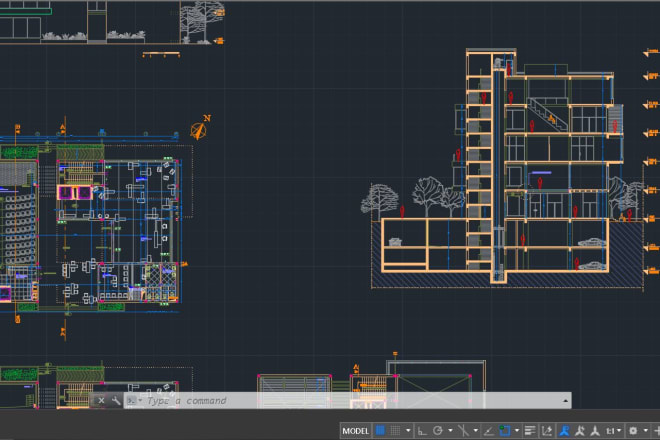Open isometric drafting plane dropdown arrow
The width and height of the screenshot is (660, 440).
(x=475, y=431)
